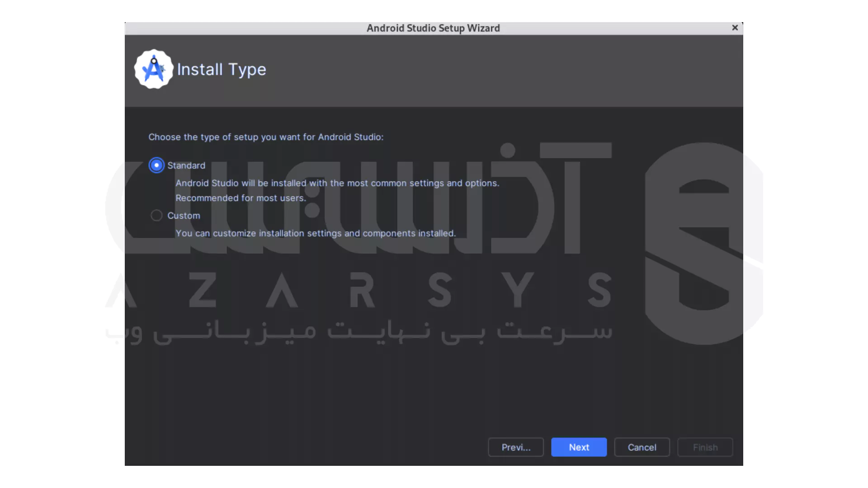
Task: Click the 'You can customize installation settings' description
Action: point(316,233)
